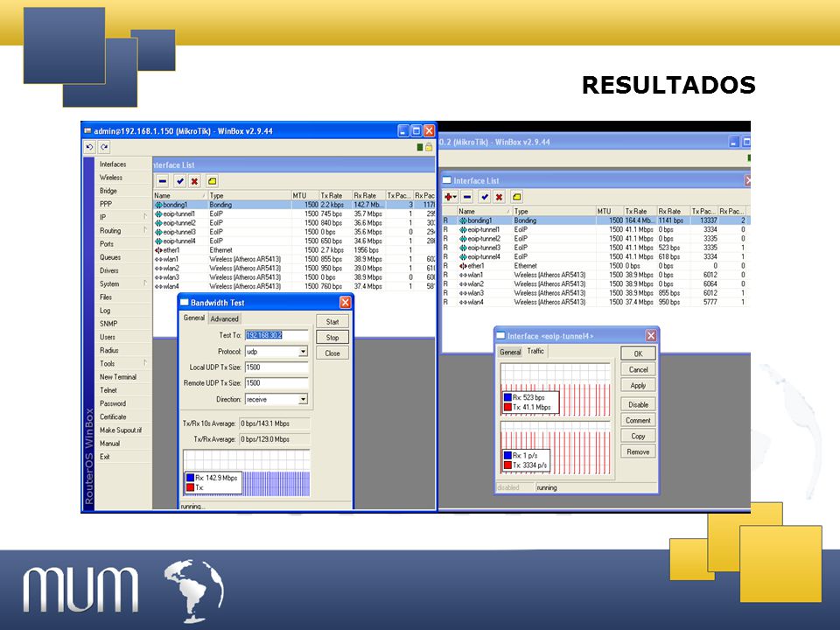The height and width of the screenshot is (630, 840).
Task: Click the Tx Rate column header in right window
Action: (640, 211)
